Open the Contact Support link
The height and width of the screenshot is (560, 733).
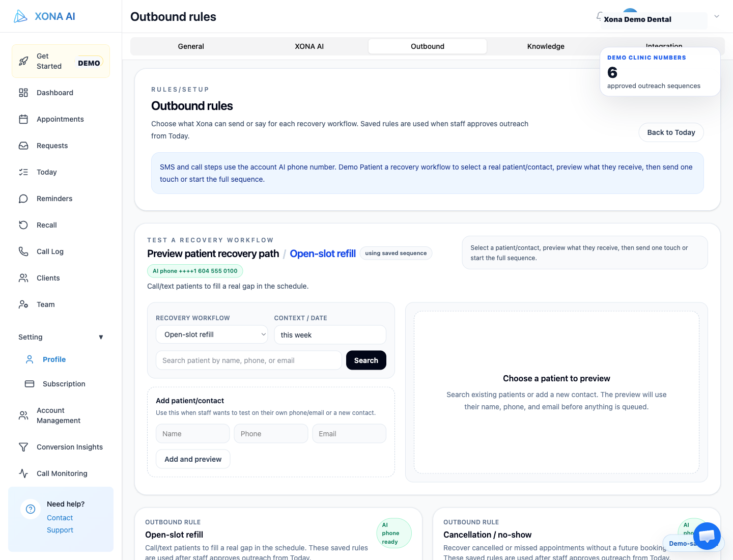coord(60,524)
